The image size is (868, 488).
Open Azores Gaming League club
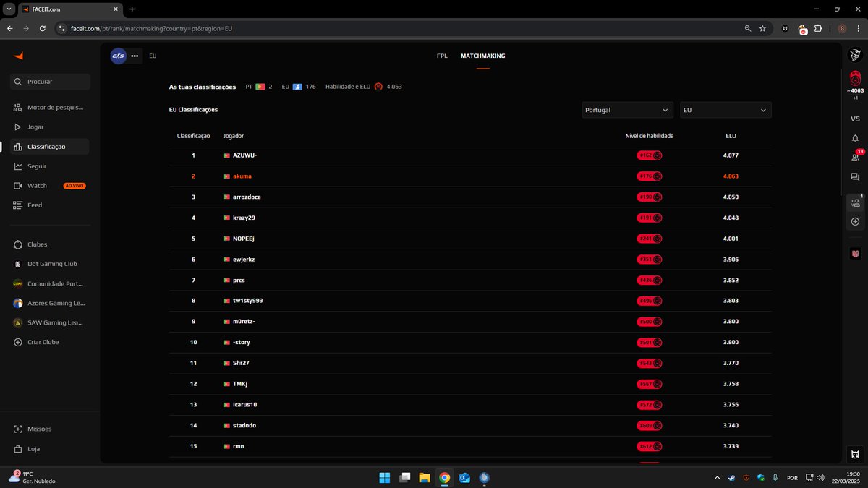click(x=48, y=303)
